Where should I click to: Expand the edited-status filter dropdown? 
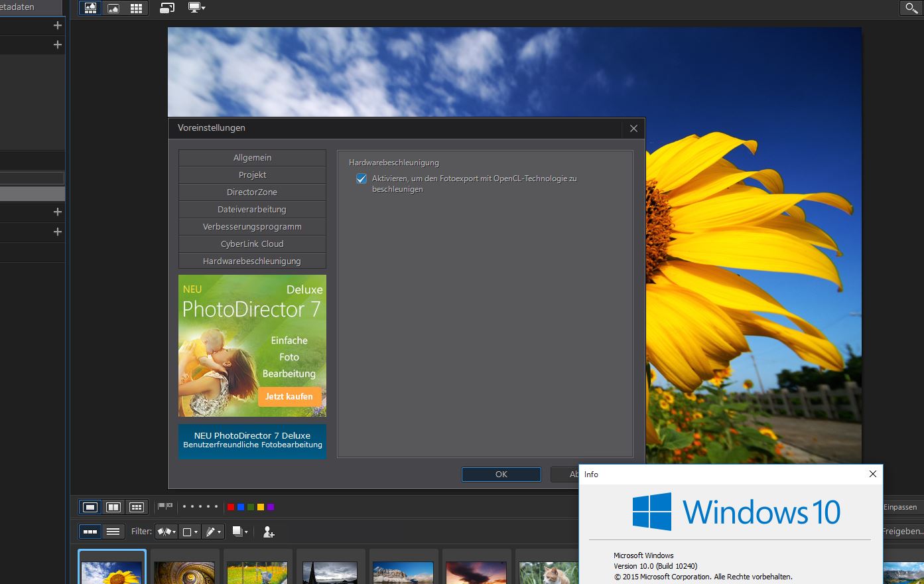pos(212,532)
